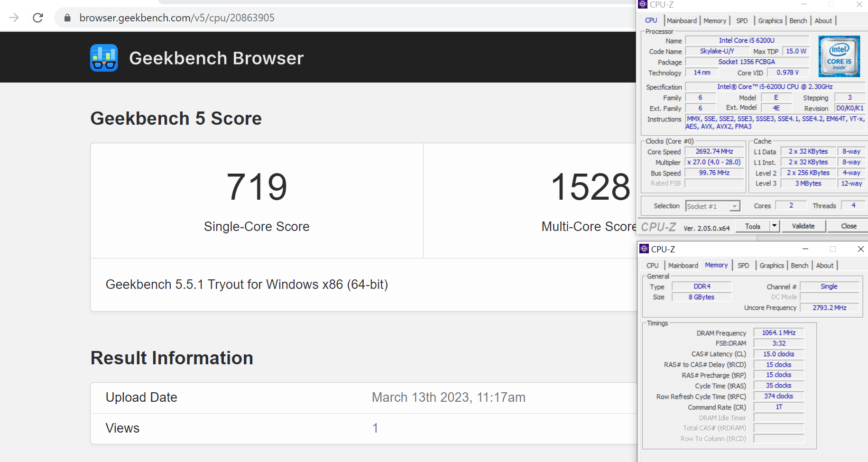
Task: Close the upper CPU-Z window
Action: click(859, 4)
